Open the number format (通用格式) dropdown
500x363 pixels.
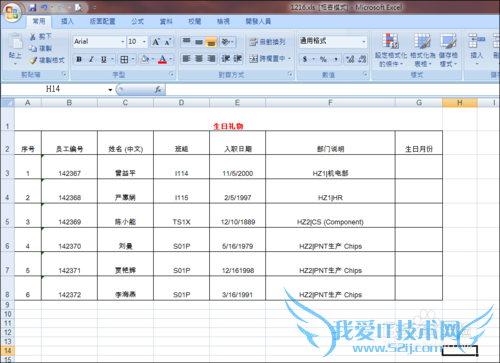[363, 42]
